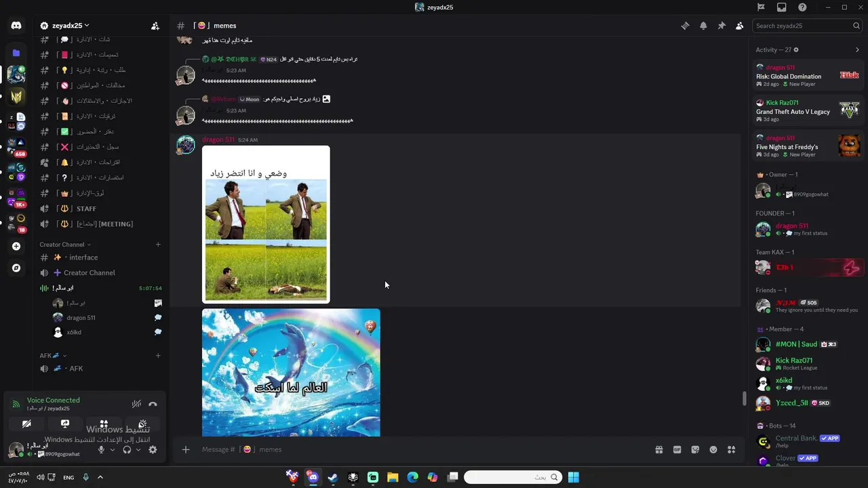This screenshot has height=488, width=868.
Task: Toggle noise suppression in voice panel
Action: [136, 404]
